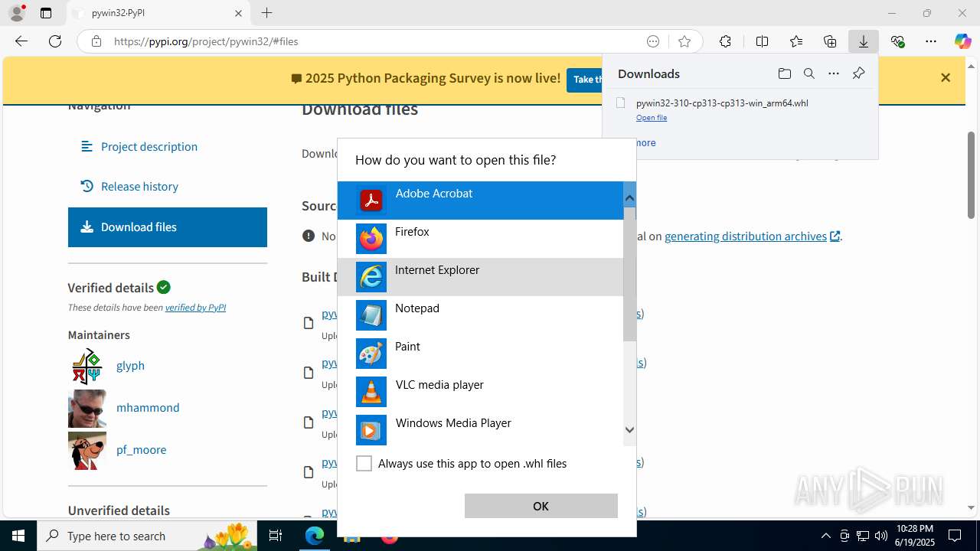Add this page to favorites star
Image resolution: width=980 pixels, height=551 pixels.
[x=684, y=41]
